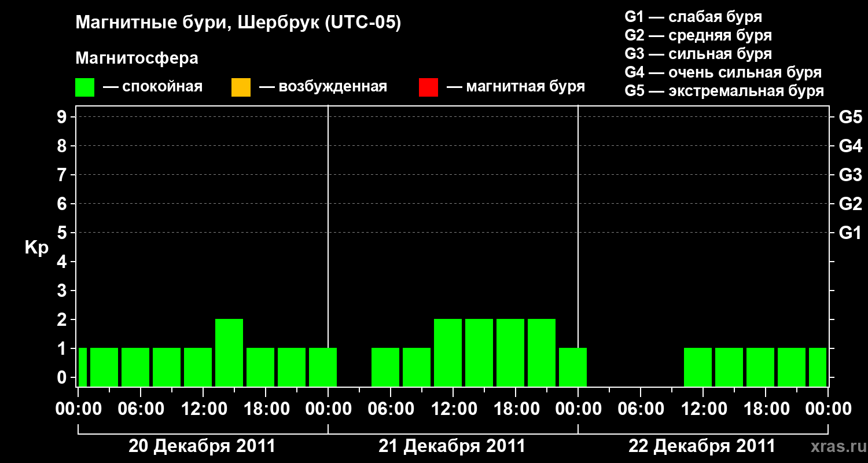Click the 12:00 time label under 20 December
This screenshot has width=868, height=463.
(x=203, y=409)
